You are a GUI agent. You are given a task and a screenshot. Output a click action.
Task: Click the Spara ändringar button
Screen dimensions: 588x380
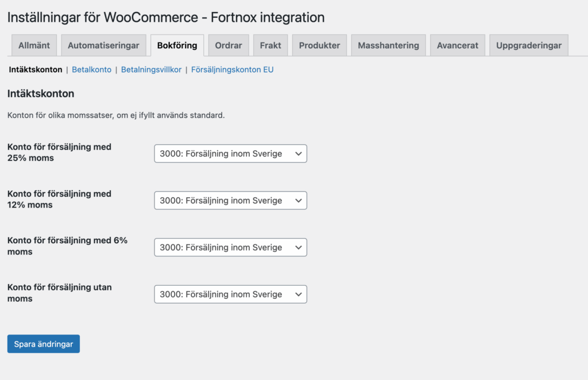pos(44,344)
